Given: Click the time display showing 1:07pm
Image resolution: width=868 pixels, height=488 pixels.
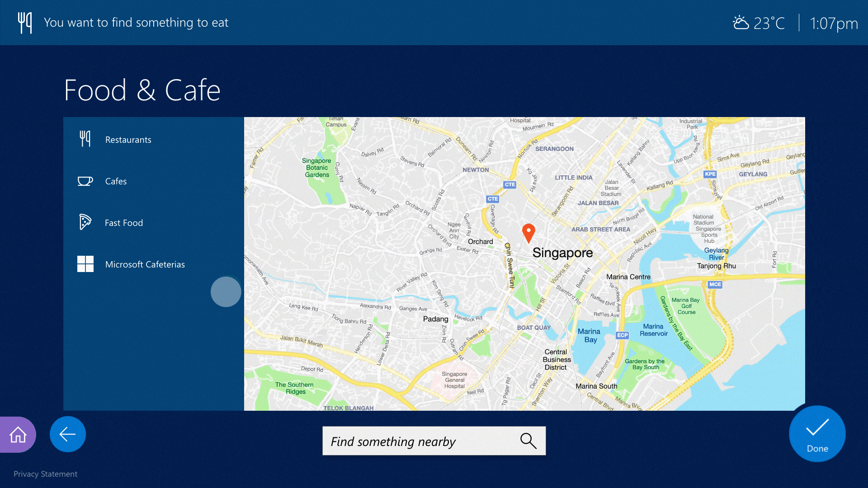Looking at the screenshot, I should coord(834,22).
